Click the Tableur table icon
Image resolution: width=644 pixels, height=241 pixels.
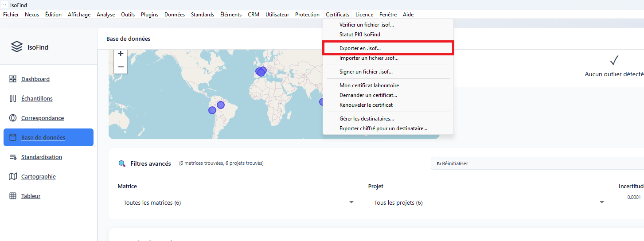[13, 196]
